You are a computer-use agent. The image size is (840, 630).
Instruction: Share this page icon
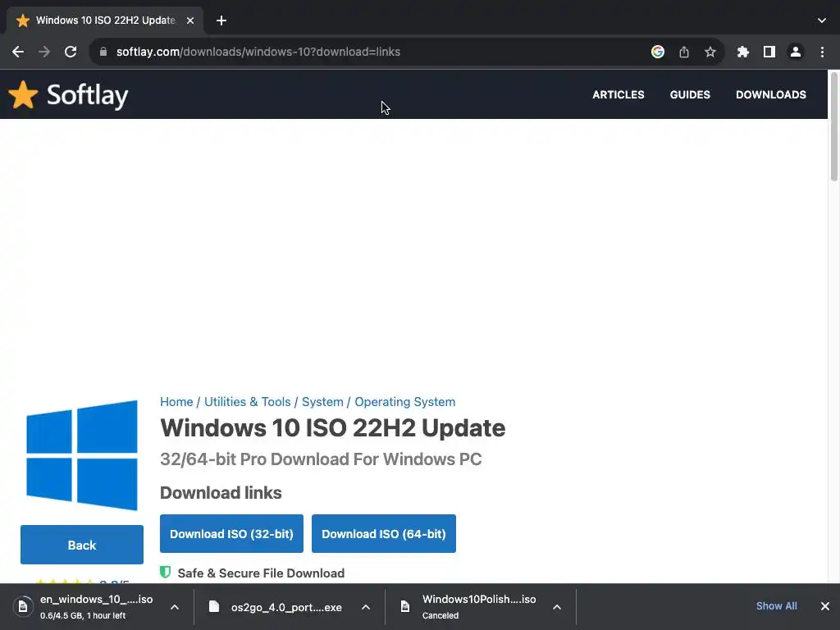tap(684, 52)
